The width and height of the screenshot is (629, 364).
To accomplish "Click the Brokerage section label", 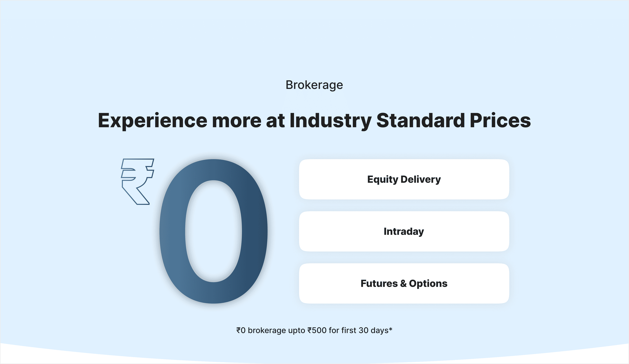I will [x=314, y=85].
